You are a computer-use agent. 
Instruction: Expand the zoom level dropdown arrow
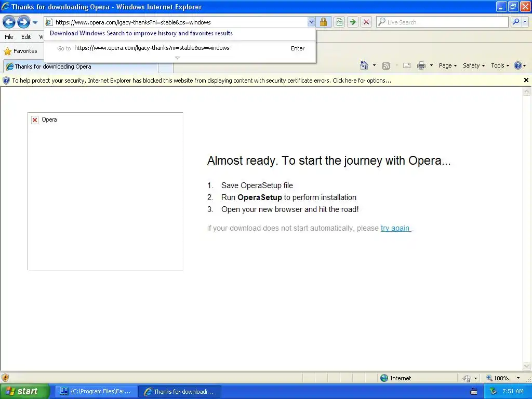[x=518, y=378]
